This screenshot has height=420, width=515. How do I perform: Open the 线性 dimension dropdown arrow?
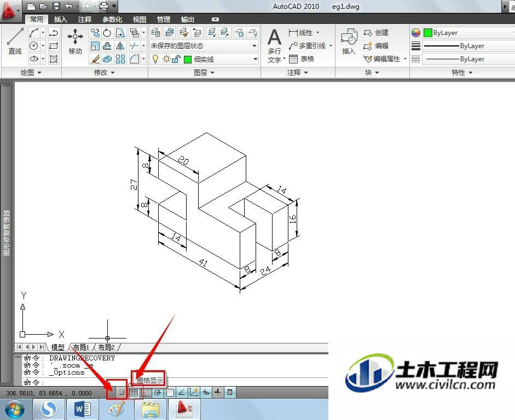(x=317, y=32)
